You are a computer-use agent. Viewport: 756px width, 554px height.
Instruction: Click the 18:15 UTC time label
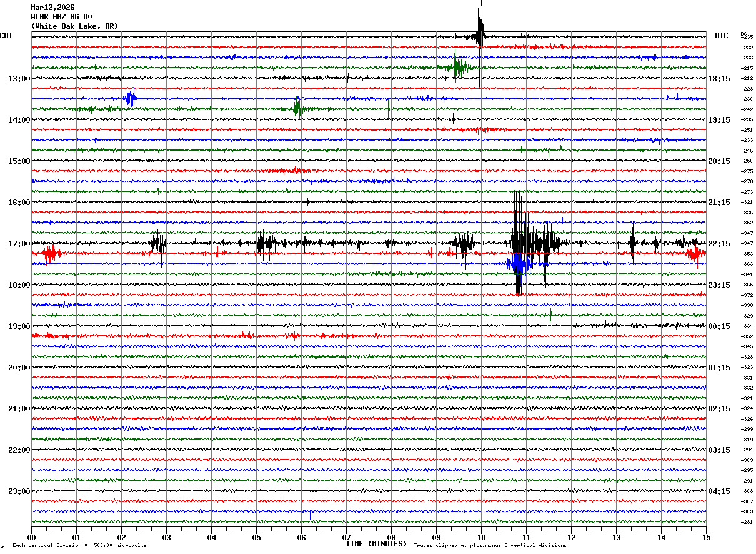coord(719,79)
